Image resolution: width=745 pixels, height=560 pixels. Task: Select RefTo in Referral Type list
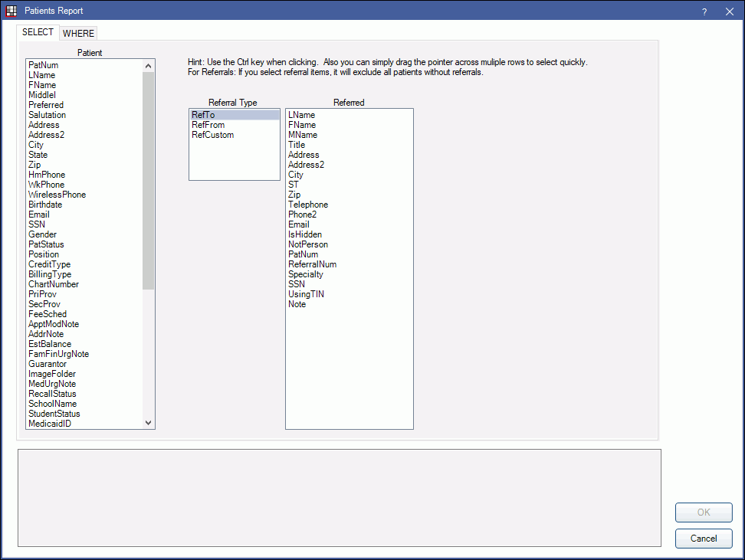click(235, 115)
